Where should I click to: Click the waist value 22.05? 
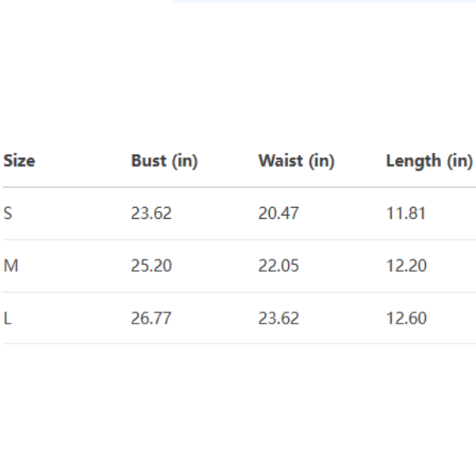278,266
